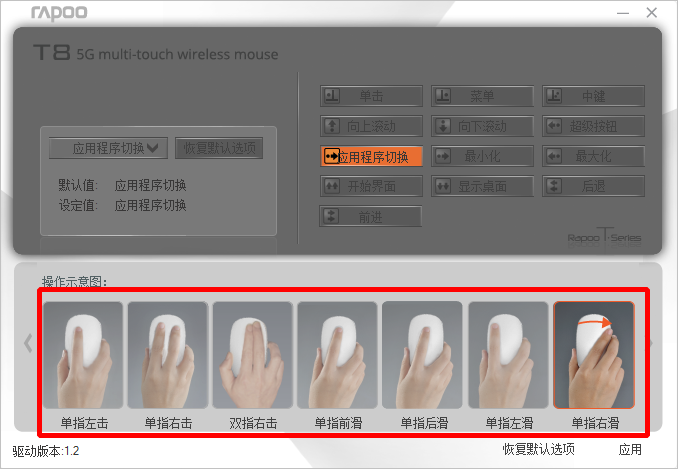Image resolution: width=678 pixels, height=469 pixels.
Task: Click the 应用 apply button
Action: coord(630,450)
